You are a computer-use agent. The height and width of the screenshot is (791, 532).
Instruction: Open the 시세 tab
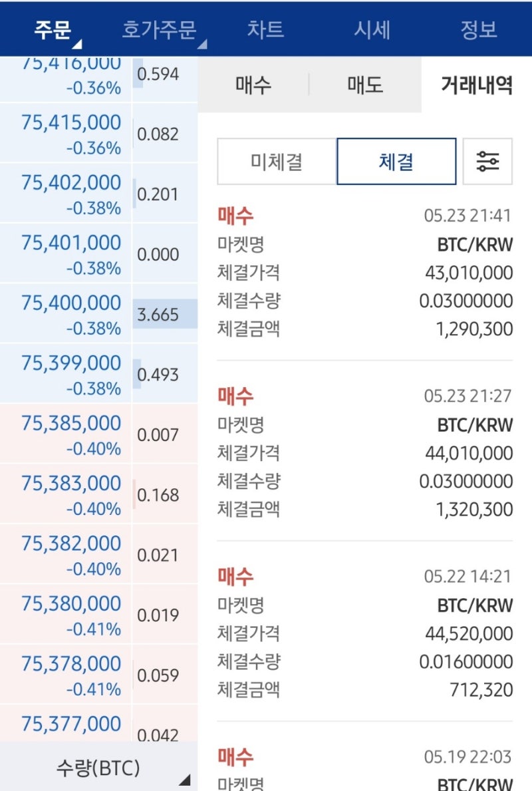[372, 29]
